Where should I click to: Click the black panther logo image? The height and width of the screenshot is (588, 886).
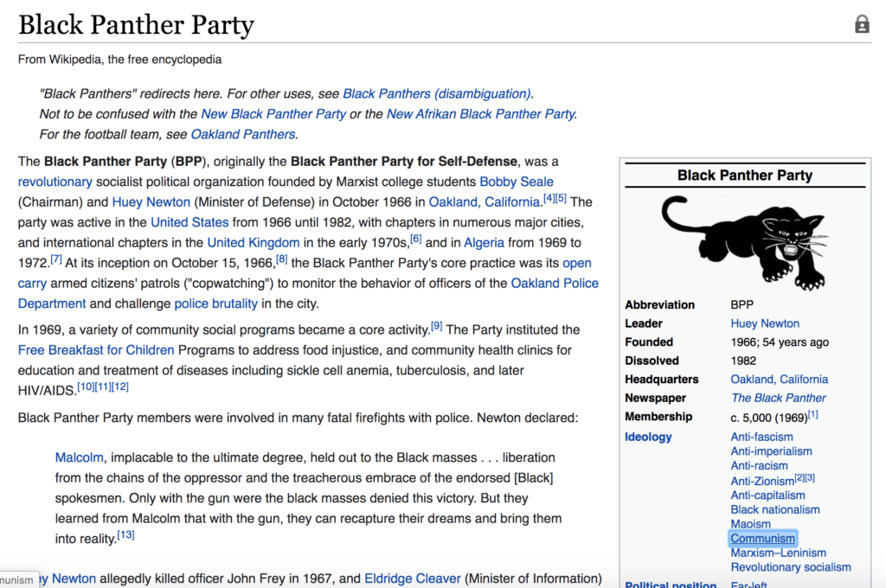(x=745, y=241)
